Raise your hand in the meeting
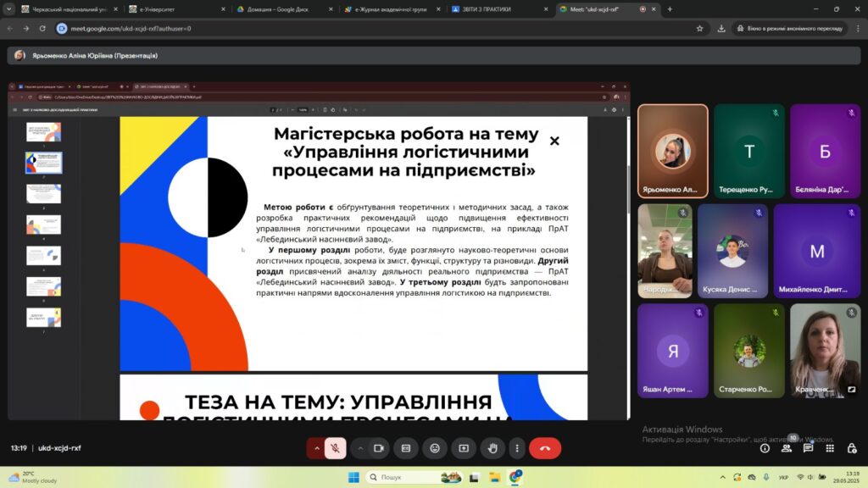This screenshot has height=488, width=868. [492, 448]
